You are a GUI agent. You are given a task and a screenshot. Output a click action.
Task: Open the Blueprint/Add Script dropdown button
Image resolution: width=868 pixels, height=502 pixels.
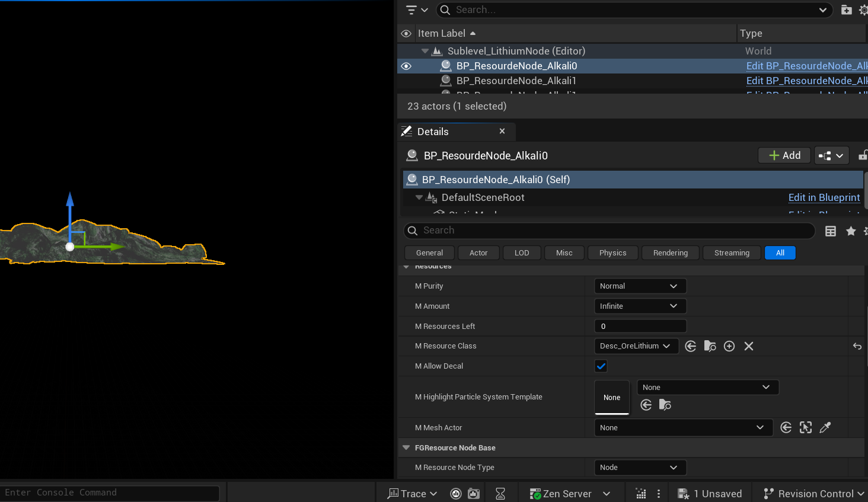[831, 155]
